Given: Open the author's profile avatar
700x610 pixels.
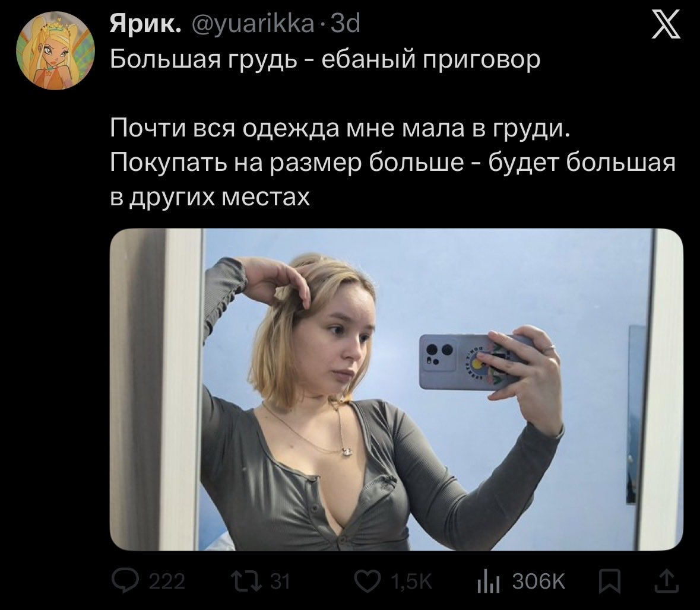Looking at the screenshot, I should 55,50.
